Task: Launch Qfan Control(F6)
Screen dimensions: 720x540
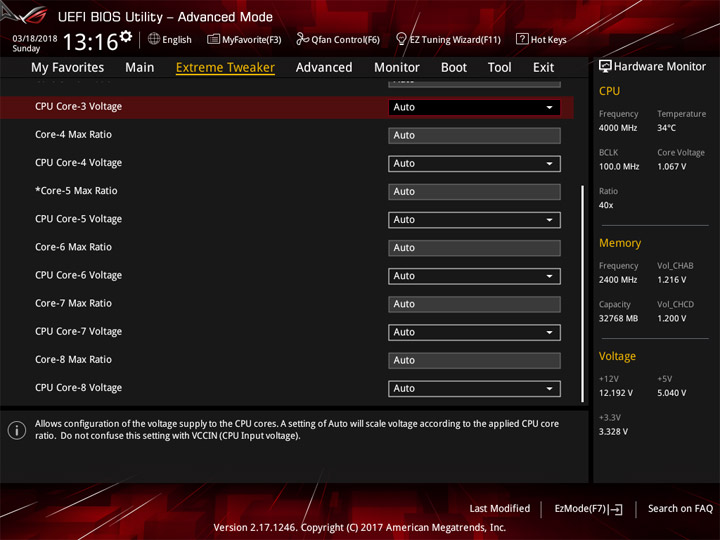Action: (345, 40)
